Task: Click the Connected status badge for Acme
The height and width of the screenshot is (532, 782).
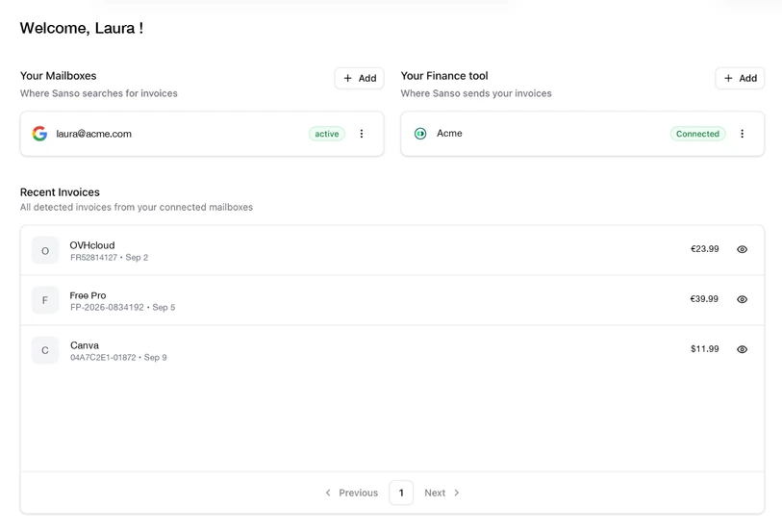Action: [697, 134]
